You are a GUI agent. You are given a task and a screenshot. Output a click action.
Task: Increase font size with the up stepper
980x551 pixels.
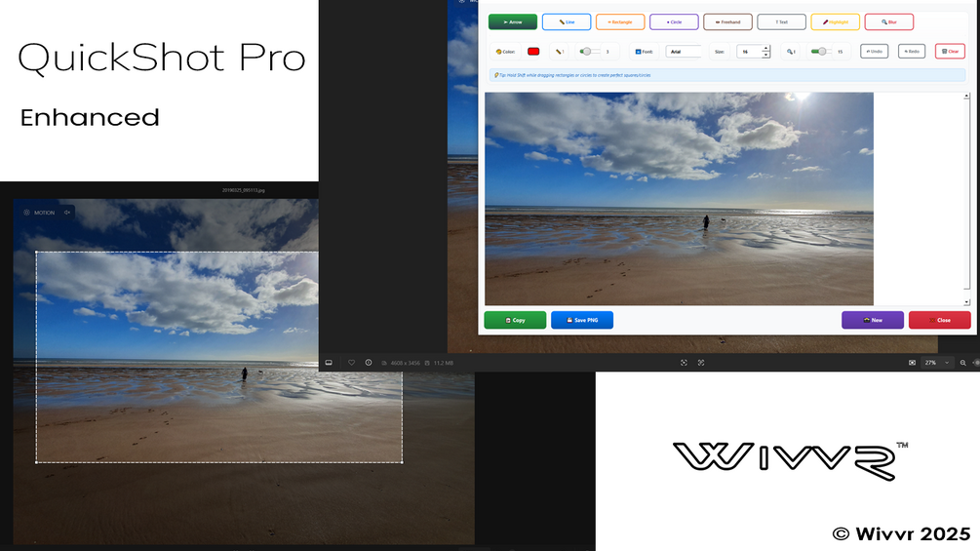pos(765,48)
